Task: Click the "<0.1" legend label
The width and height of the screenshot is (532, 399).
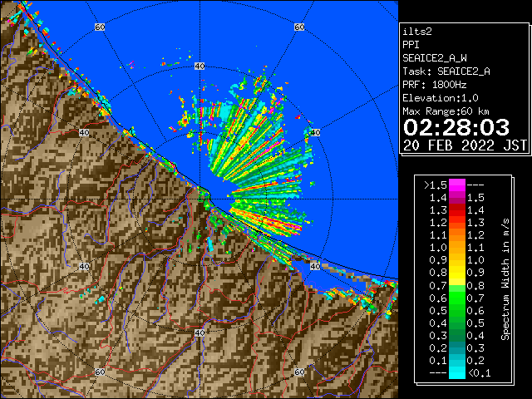Action: [479, 373]
